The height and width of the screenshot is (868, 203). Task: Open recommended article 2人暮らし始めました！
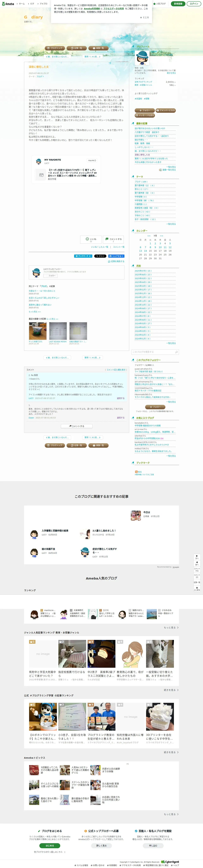click(104, 530)
